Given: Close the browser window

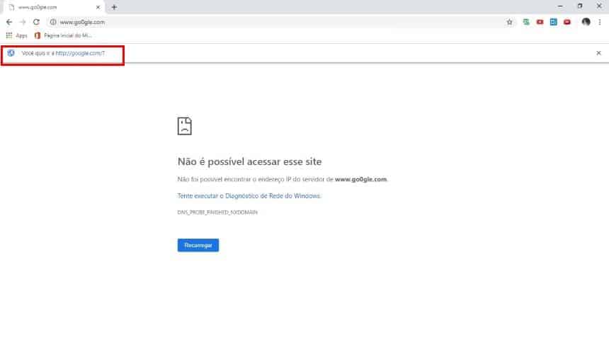Looking at the screenshot, I should (599, 6).
